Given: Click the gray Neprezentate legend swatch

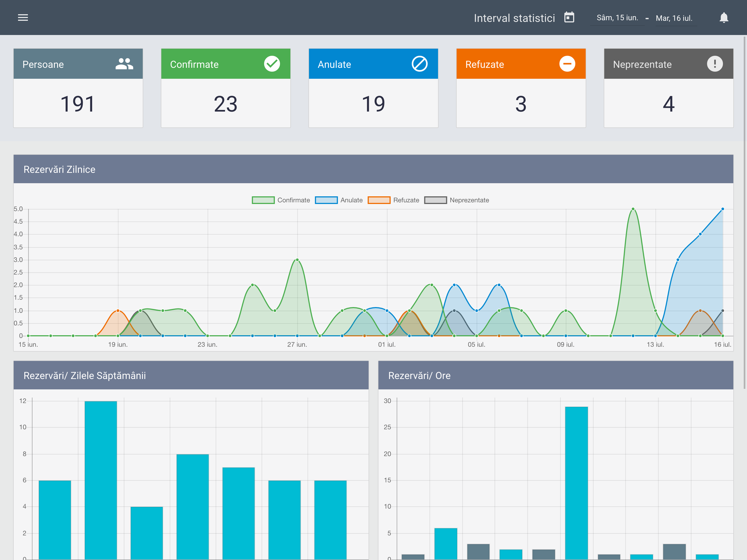Looking at the screenshot, I should click(436, 200).
